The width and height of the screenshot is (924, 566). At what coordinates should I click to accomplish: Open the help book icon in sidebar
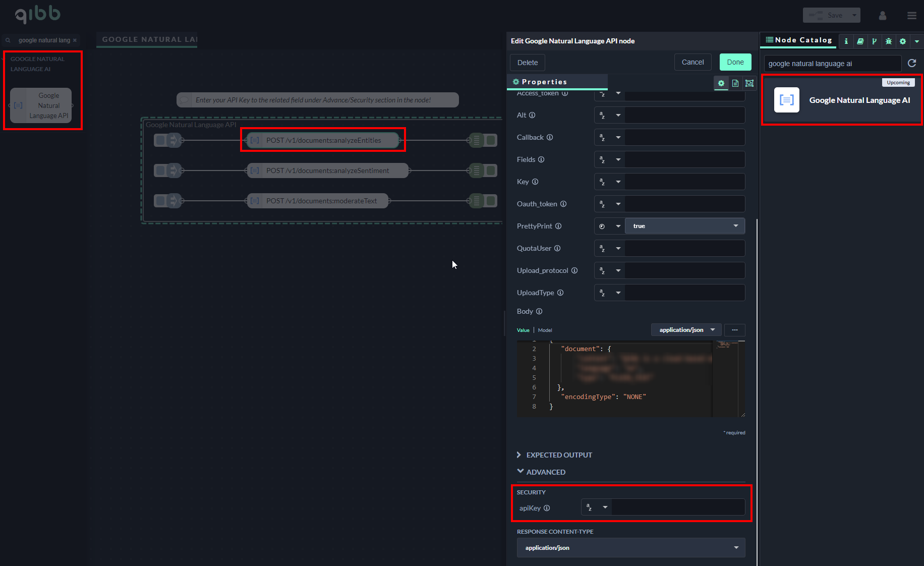860,41
